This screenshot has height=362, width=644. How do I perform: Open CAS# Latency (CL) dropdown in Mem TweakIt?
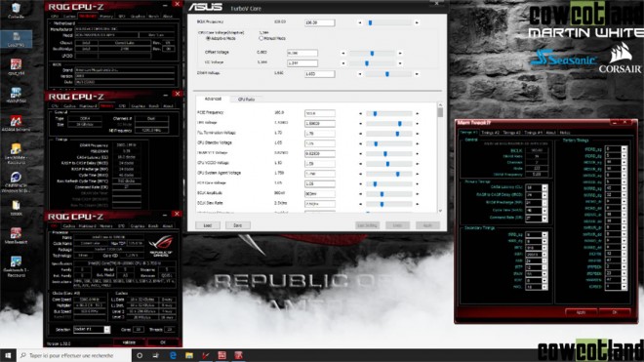click(544, 187)
